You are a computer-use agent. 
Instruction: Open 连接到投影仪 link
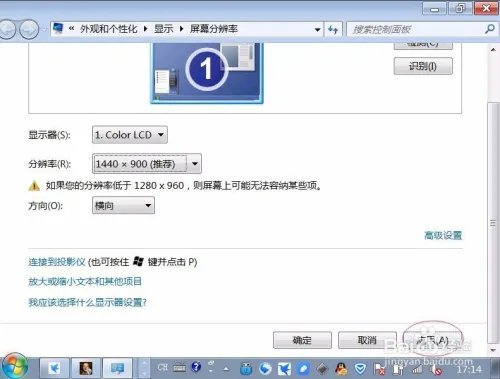(x=57, y=262)
